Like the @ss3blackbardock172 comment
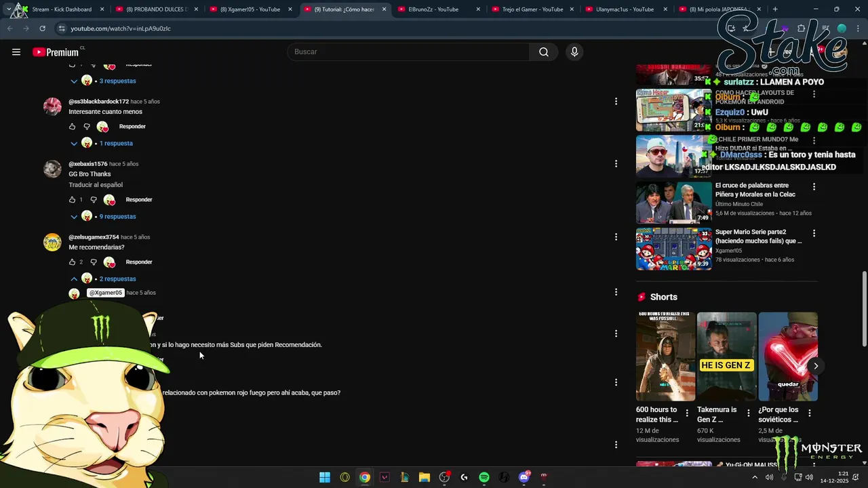 coord(73,127)
